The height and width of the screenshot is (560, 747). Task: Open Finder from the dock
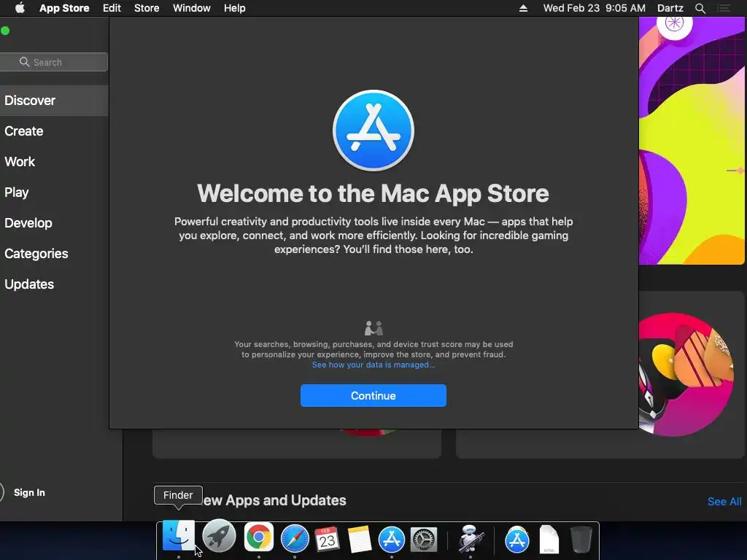pyautogui.click(x=178, y=536)
